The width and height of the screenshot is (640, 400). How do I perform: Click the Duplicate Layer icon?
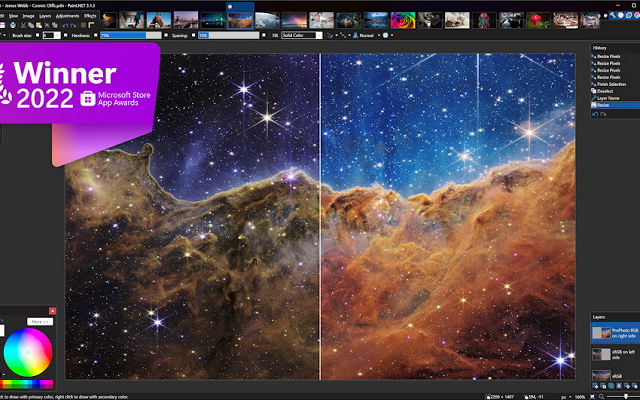pyautogui.click(x=611, y=386)
